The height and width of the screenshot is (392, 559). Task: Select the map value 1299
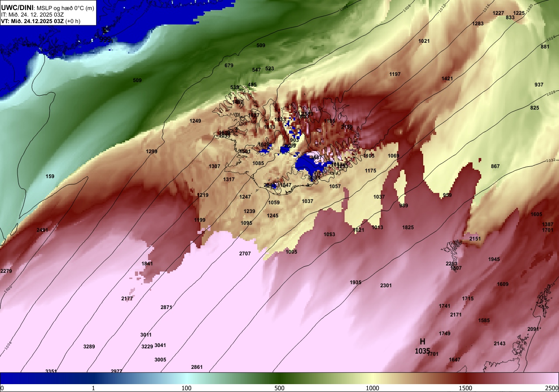(152, 151)
